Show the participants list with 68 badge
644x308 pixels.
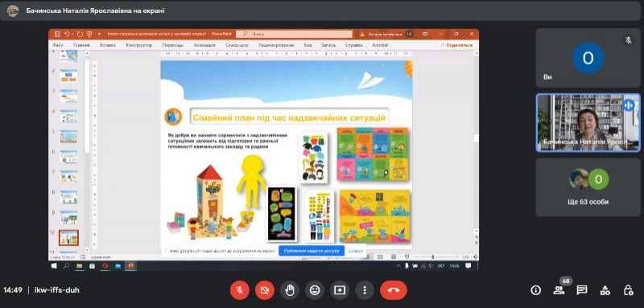[559, 290]
